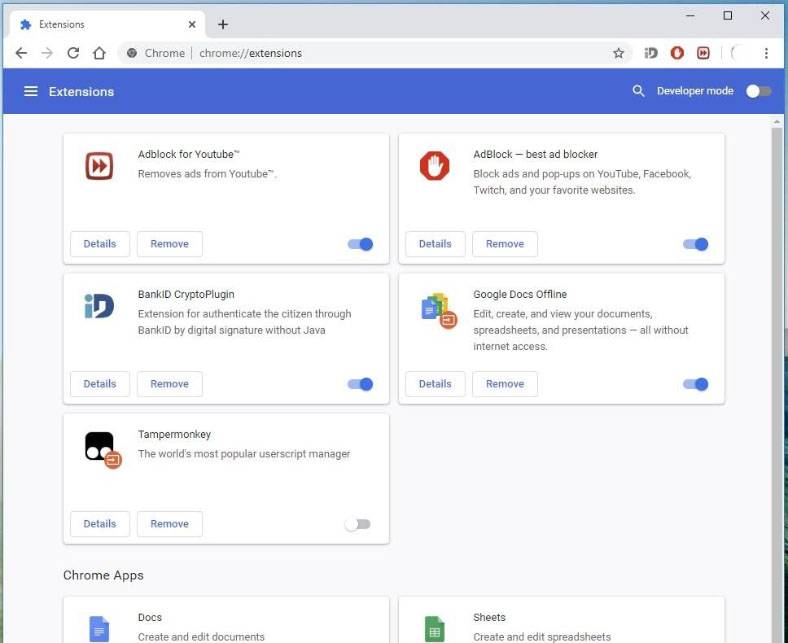Image resolution: width=788 pixels, height=643 pixels.
Task: Click the page scrollbar up arrow
Action: (777, 121)
